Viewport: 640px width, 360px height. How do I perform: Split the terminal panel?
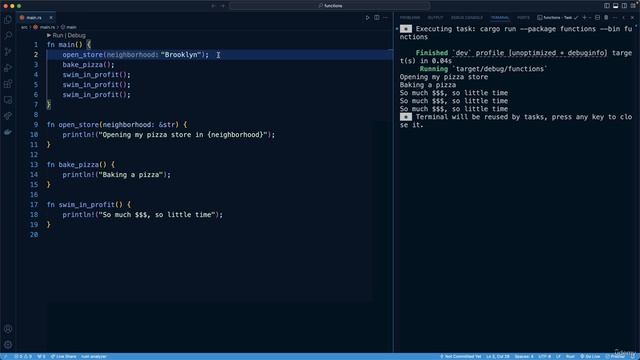(598, 18)
